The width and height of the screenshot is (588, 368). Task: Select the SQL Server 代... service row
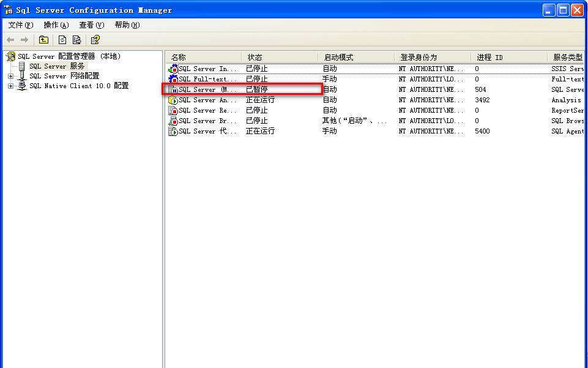[375, 131]
